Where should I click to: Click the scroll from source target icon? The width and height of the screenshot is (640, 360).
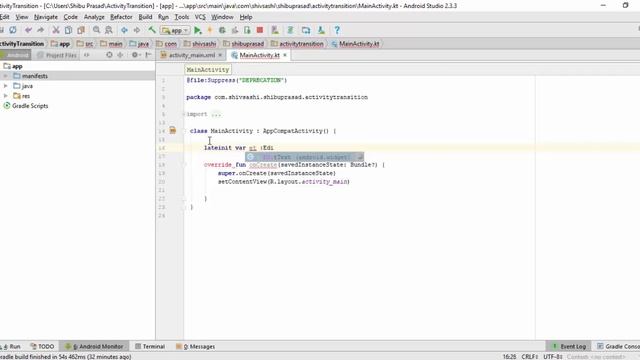coord(109,55)
